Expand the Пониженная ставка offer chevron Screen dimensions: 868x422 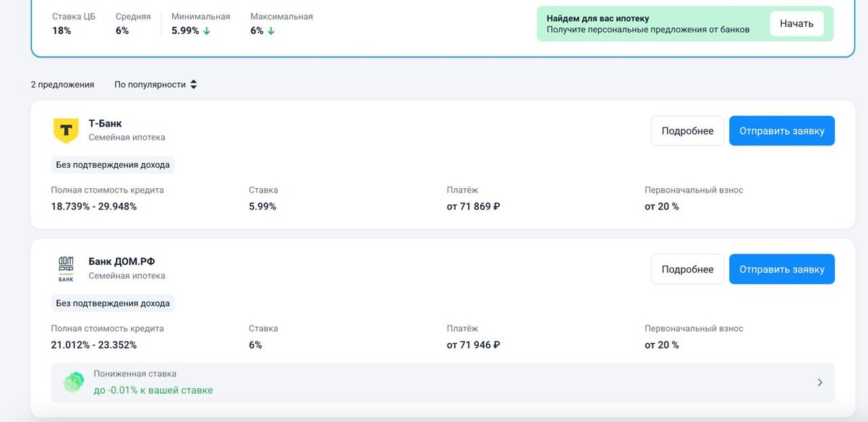pyautogui.click(x=820, y=382)
